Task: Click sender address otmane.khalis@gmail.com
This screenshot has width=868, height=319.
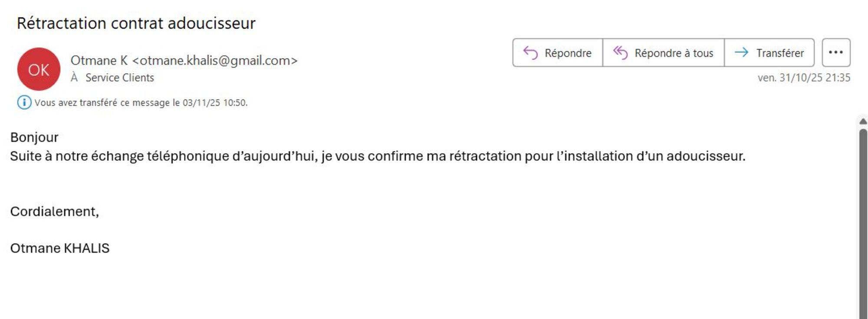Action: point(215,60)
